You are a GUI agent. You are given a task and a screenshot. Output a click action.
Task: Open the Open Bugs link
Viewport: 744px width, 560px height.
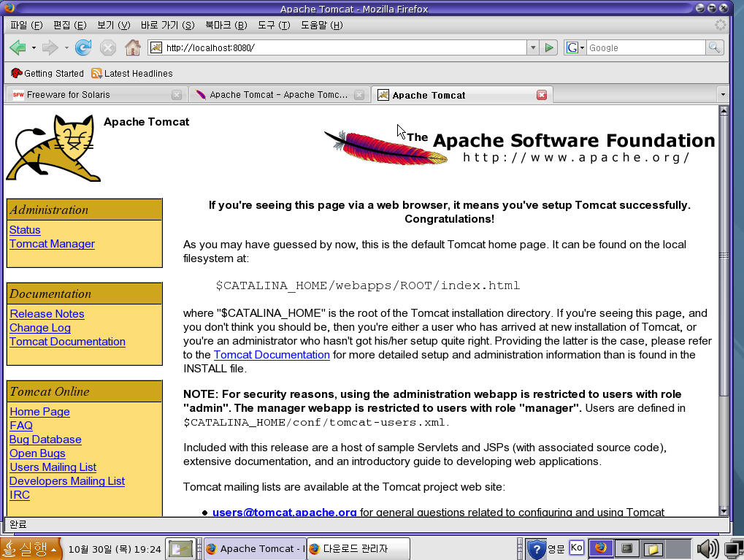click(37, 453)
